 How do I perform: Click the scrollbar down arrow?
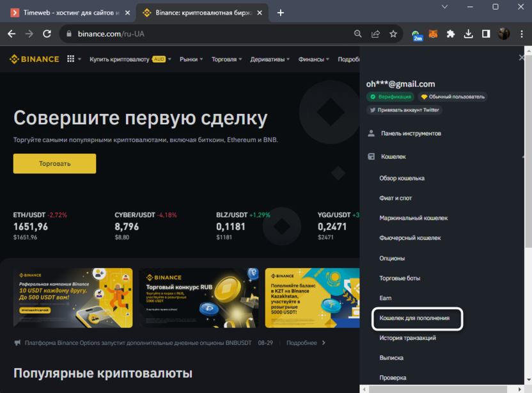coord(528,380)
